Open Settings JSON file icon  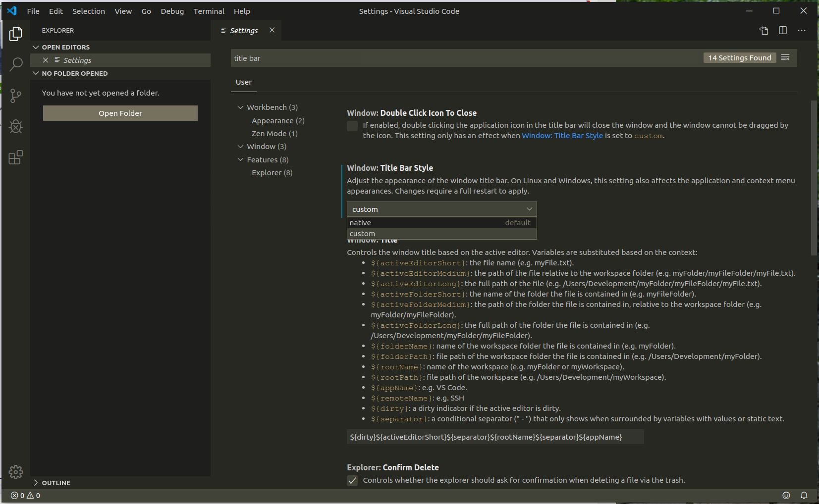click(x=764, y=31)
